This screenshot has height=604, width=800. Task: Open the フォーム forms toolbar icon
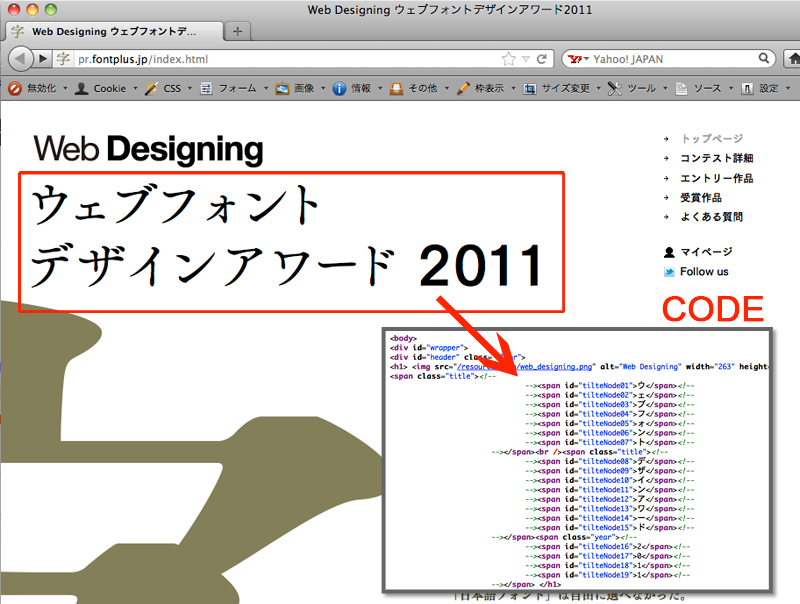coord(206,89)
